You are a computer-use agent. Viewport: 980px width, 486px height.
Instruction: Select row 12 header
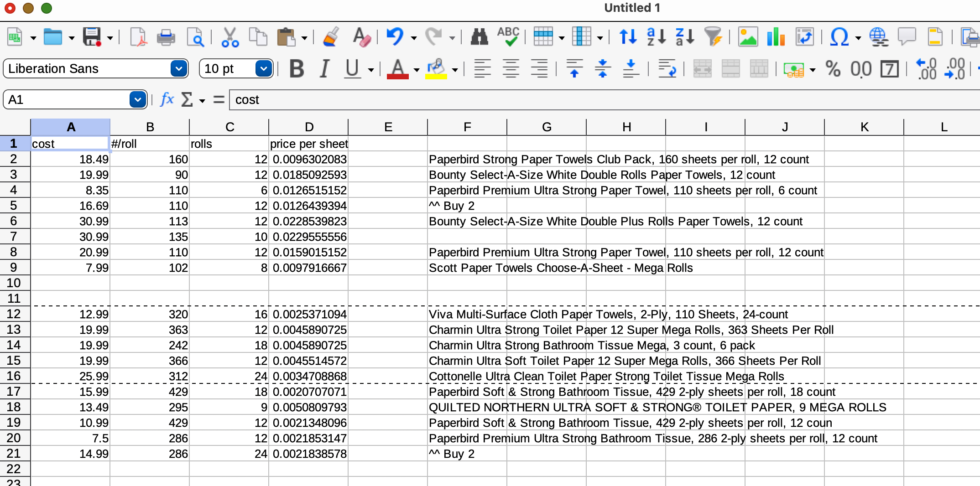tap(15, 314)
